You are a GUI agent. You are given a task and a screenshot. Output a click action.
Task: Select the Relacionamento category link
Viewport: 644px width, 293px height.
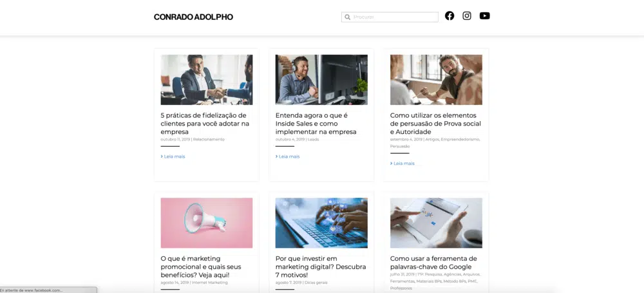click(209, 139)
